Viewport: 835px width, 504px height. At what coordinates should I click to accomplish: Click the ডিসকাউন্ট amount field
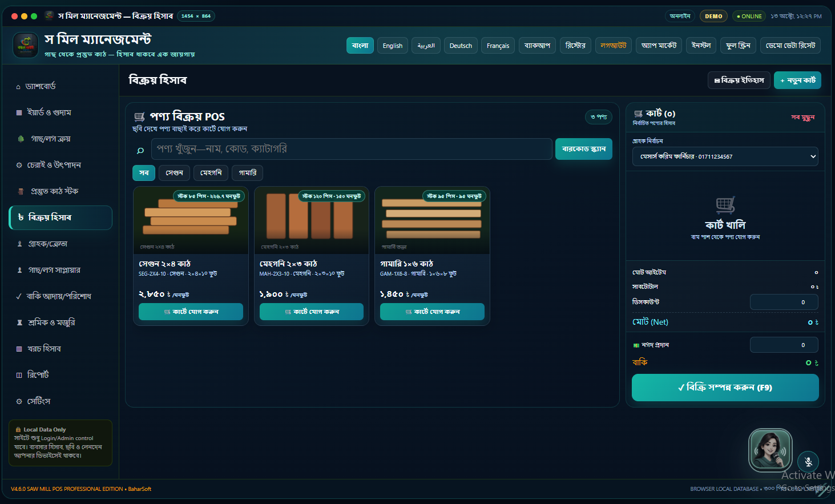784,303
